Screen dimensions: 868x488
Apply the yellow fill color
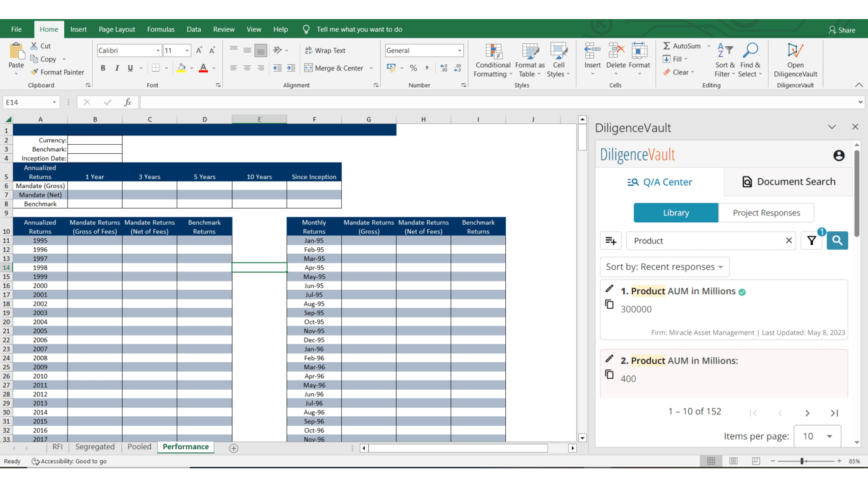(182, 68)
